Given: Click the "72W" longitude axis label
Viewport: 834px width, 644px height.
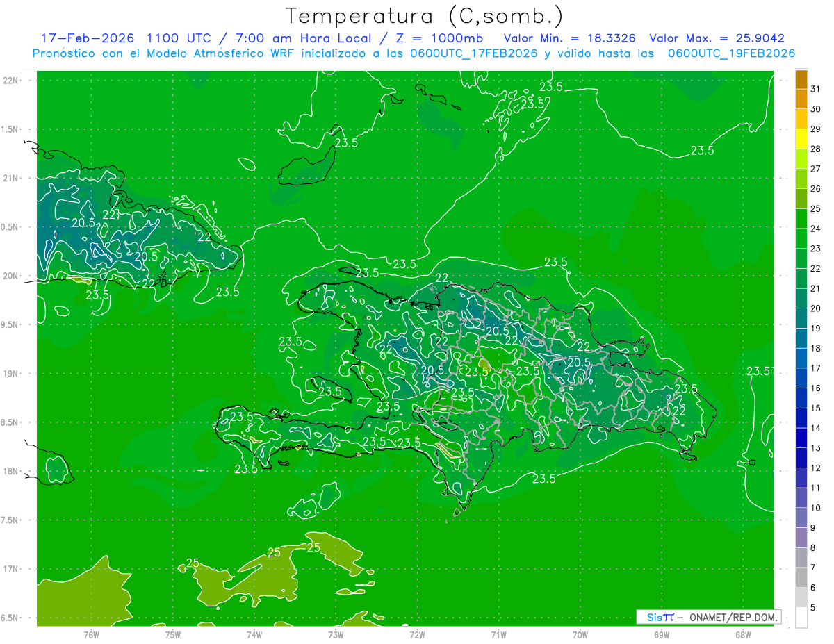Looking at the screenshot, I should [417, 635].
